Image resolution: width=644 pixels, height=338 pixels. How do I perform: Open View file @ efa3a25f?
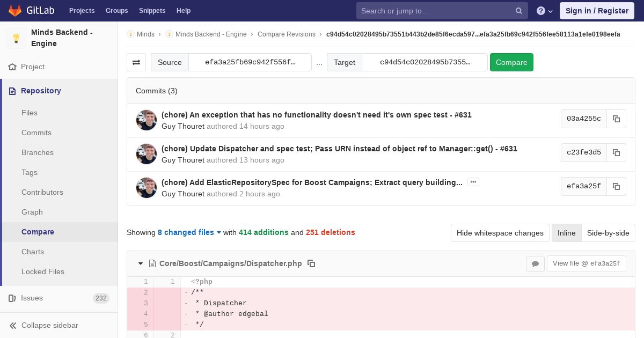coord(586,263)
